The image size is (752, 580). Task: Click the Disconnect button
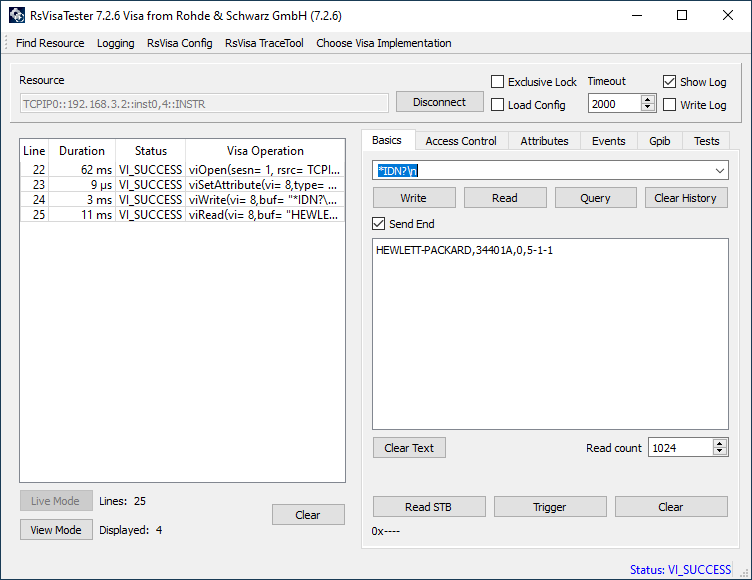[439, 102]
